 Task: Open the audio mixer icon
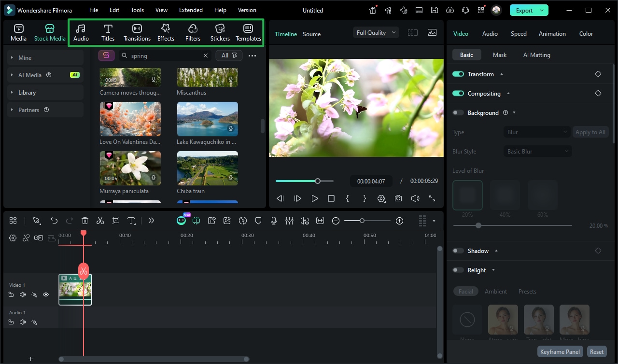tap(289, 221)
